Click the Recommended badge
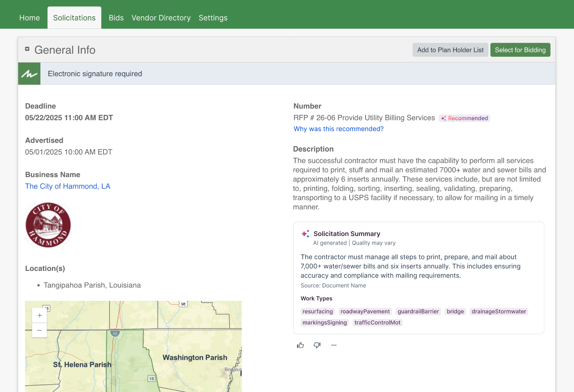574x392 pixels. (x=465, y=118)
